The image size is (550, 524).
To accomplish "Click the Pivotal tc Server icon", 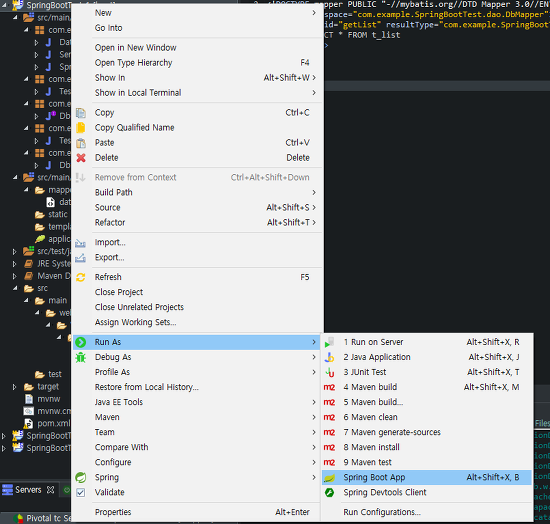I will pos(18,518).
